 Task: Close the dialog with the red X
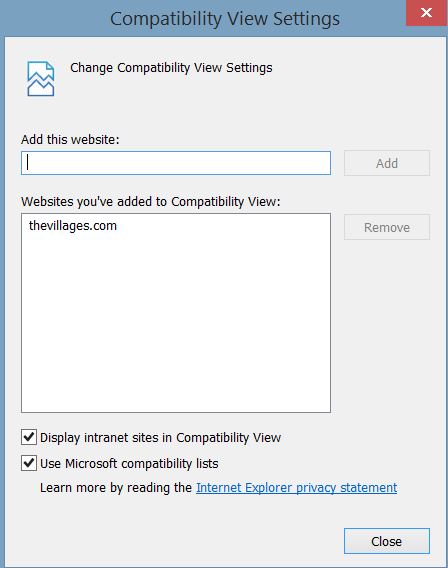pos(426,13)
